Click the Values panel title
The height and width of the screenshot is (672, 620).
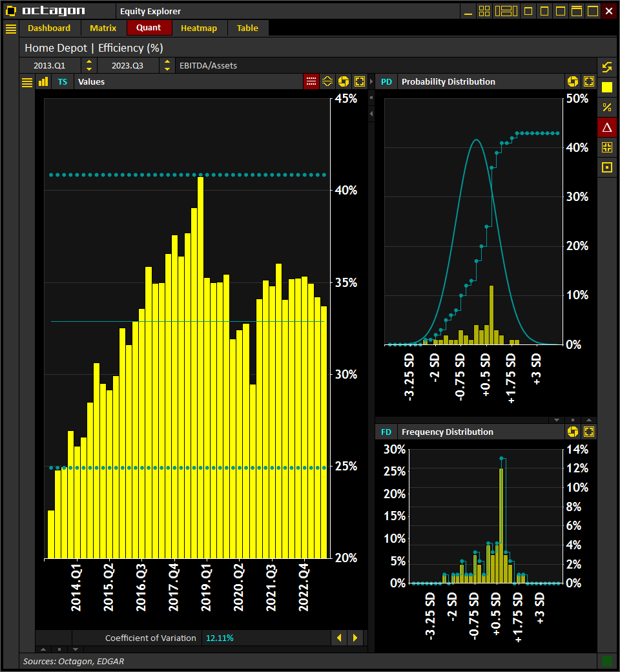pyautogui.click(x=91, y=82)
